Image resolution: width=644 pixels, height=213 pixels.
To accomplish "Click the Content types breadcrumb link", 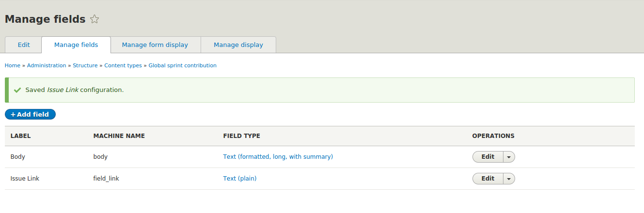I will (x=123, y=65).
